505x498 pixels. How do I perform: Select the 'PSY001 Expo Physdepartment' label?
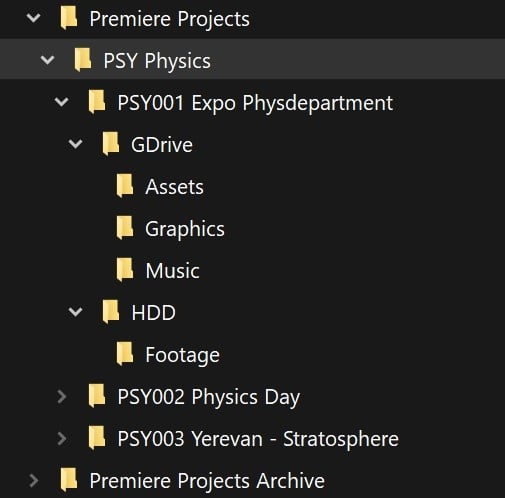(x=255, y=103)
